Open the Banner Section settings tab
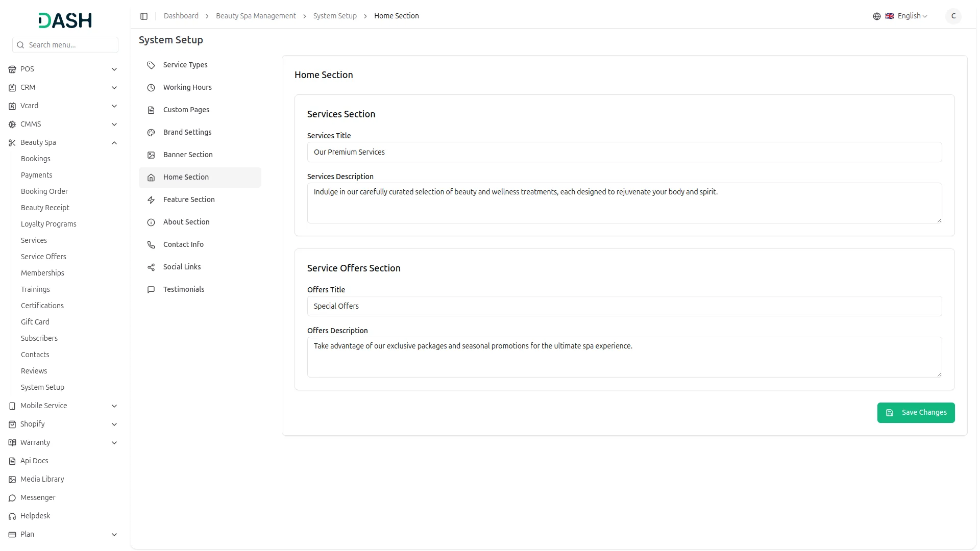This screenshot has width=980, height=551. click(x=188, y=155)
